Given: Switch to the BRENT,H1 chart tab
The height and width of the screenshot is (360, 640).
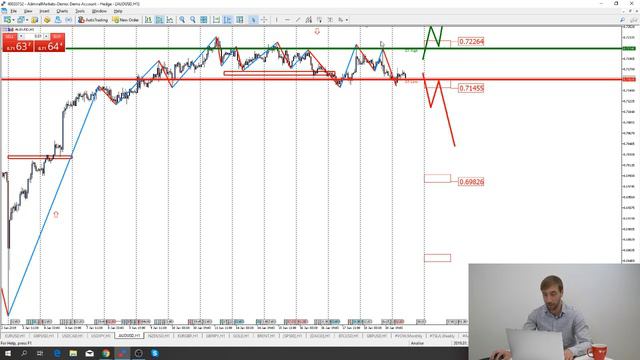Looking at the screenshot, I should [266, 336].
